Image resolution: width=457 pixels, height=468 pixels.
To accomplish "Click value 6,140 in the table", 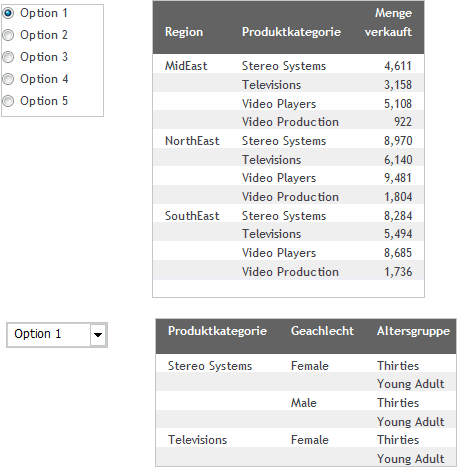I will pyautogui.click(x=398, y=160).
